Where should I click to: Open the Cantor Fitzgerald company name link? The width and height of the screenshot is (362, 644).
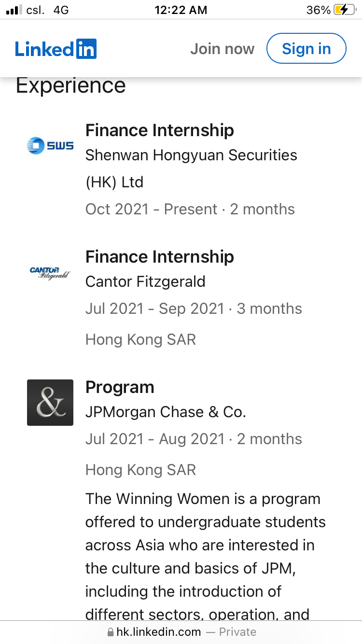[145, 281]
